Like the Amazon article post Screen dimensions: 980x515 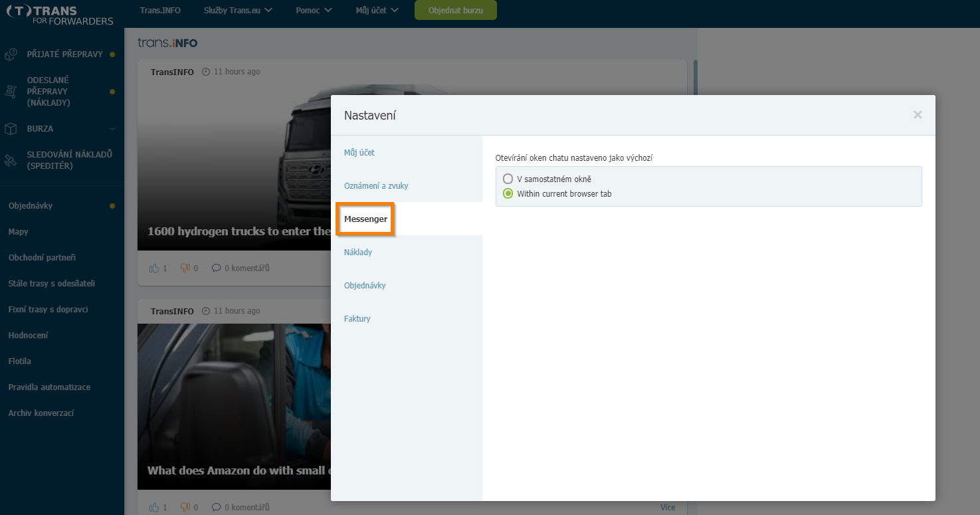(155, 508)
